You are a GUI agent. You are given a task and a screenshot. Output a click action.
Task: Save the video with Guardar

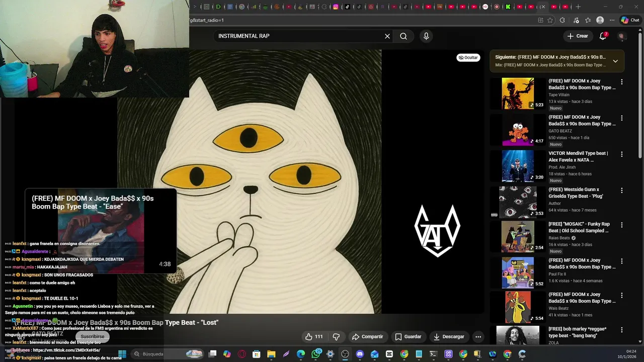click(x=408, y=337)
